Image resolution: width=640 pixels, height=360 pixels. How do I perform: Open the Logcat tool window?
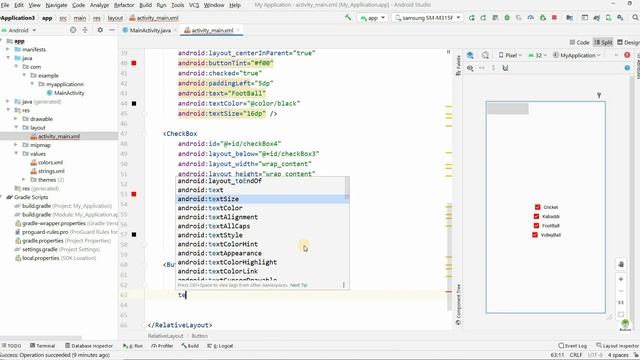(x=220, y=346)
